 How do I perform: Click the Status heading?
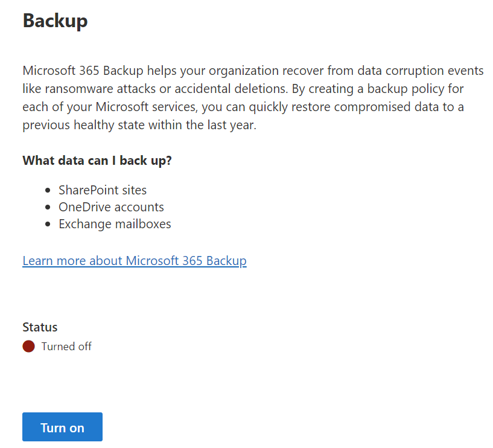coord(40,327)
